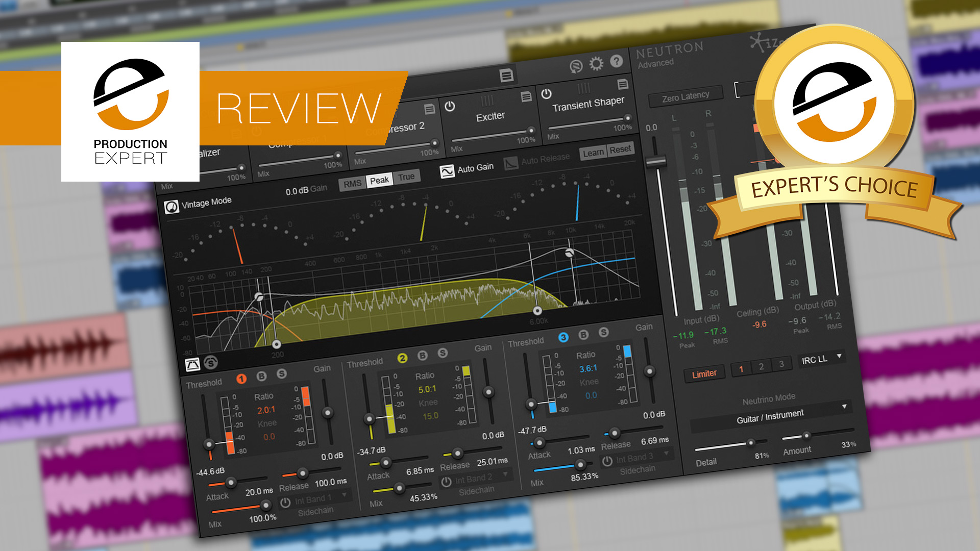Select limiter option 3
Image resolution: width=980 pixels, height=551 pixels.
[x=781, y=364]
